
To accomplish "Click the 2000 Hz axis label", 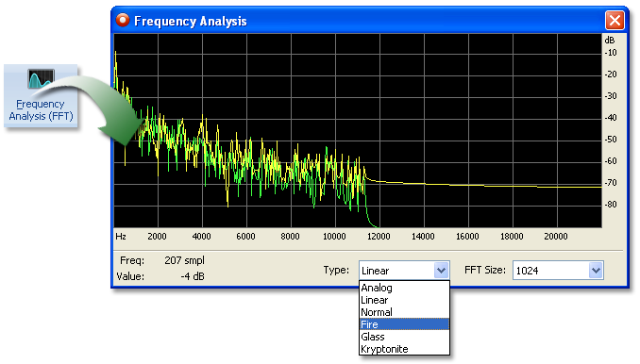I will coord(157,237).
